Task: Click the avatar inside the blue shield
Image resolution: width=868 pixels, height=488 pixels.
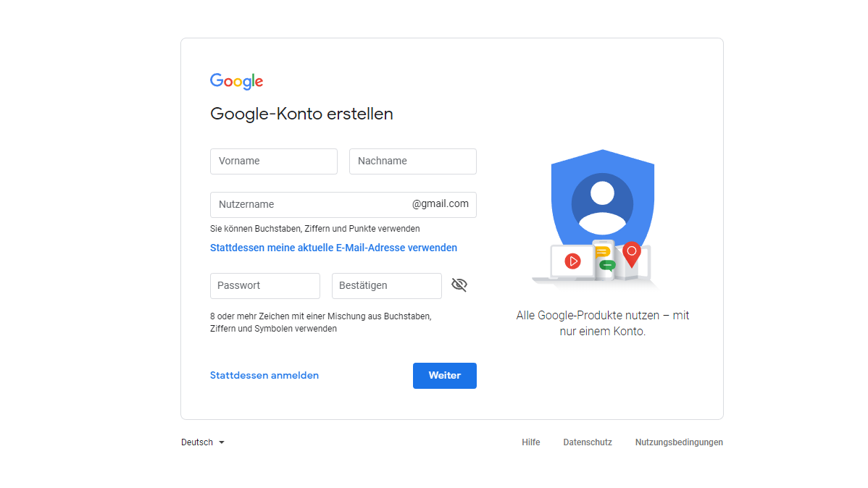Action: tap(602, 203)
